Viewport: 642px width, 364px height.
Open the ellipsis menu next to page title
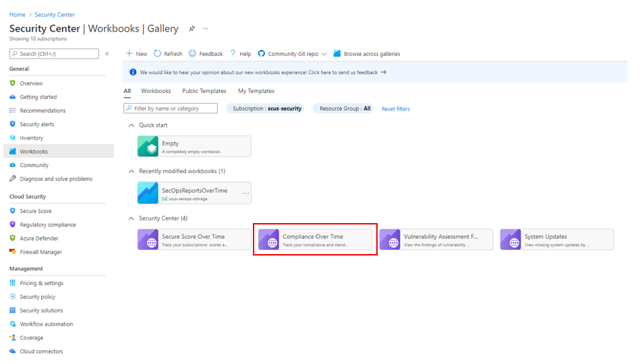(x=206, y=29)
